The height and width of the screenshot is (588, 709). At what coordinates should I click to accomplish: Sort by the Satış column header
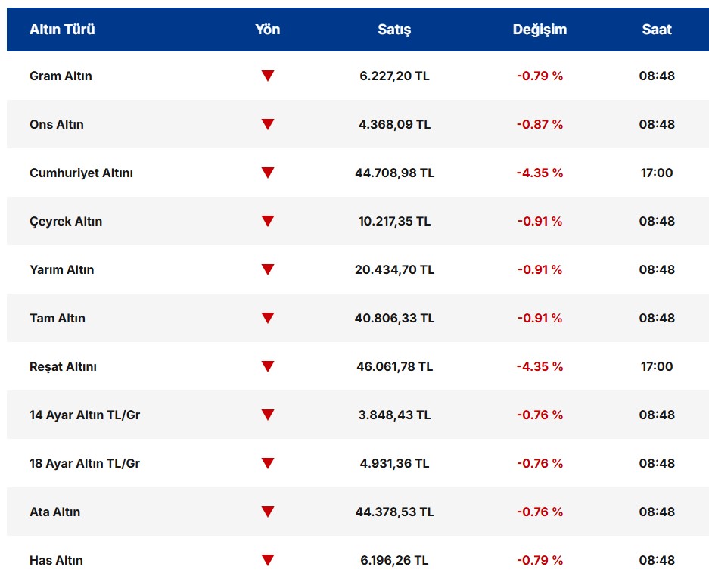pyautogui.click(x=394, y=30)
